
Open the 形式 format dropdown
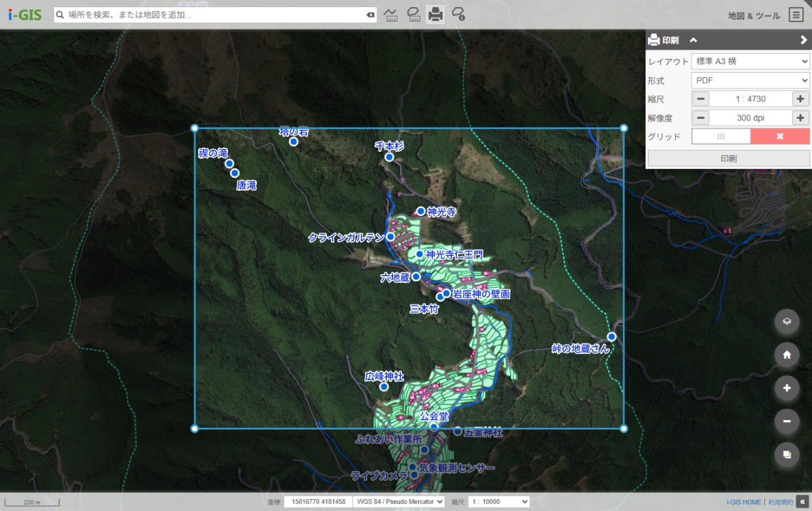[751, 80]
